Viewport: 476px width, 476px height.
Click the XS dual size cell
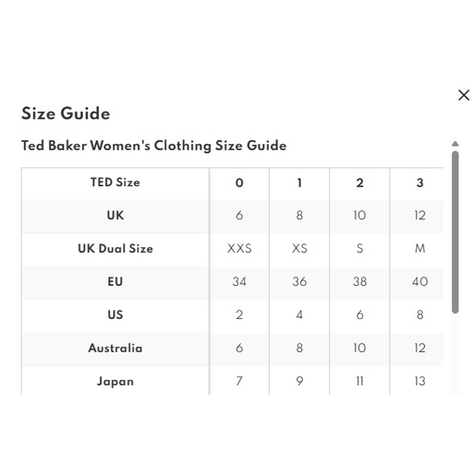tap(300, 249)
